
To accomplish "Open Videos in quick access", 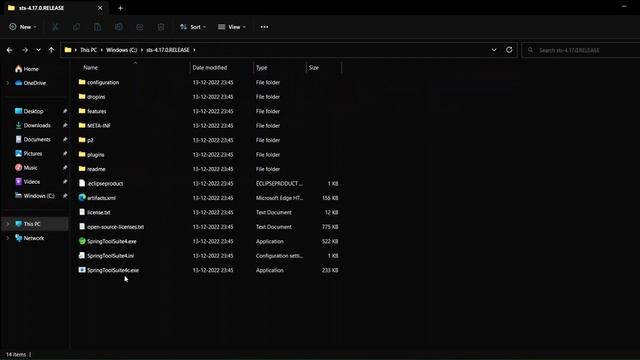I will click(x=27, y=182).
